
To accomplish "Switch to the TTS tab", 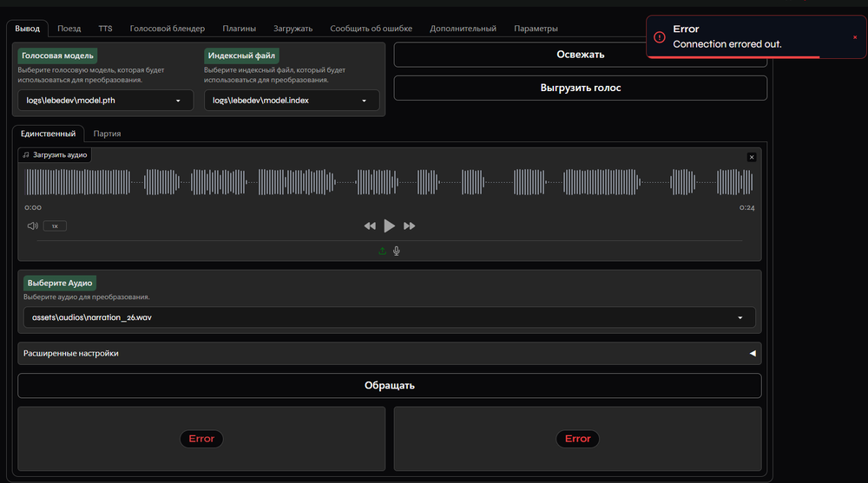I will pyautogui.click(x=105, y=29).
